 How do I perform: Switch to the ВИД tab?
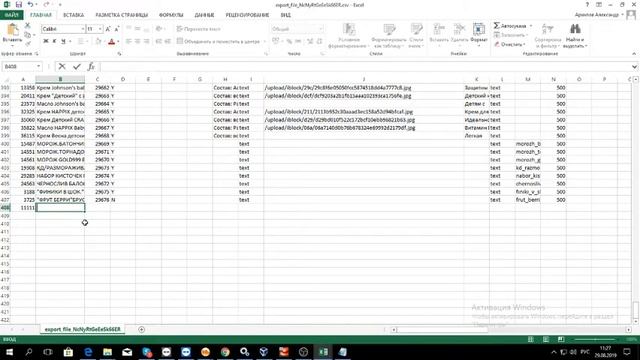coord(286,15)
